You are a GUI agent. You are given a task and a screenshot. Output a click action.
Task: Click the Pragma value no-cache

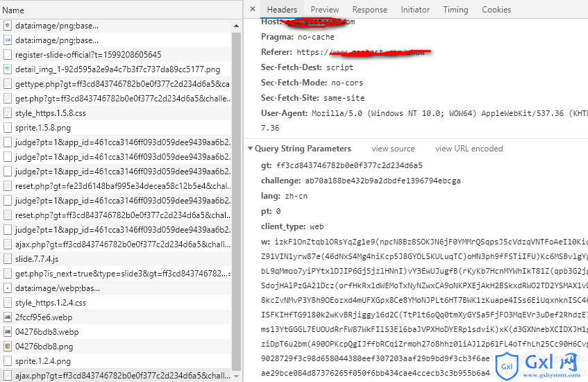tap(316, 37)
